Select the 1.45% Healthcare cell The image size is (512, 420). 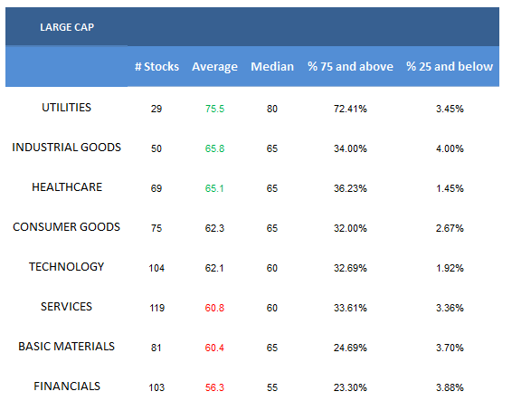point(450,188)
